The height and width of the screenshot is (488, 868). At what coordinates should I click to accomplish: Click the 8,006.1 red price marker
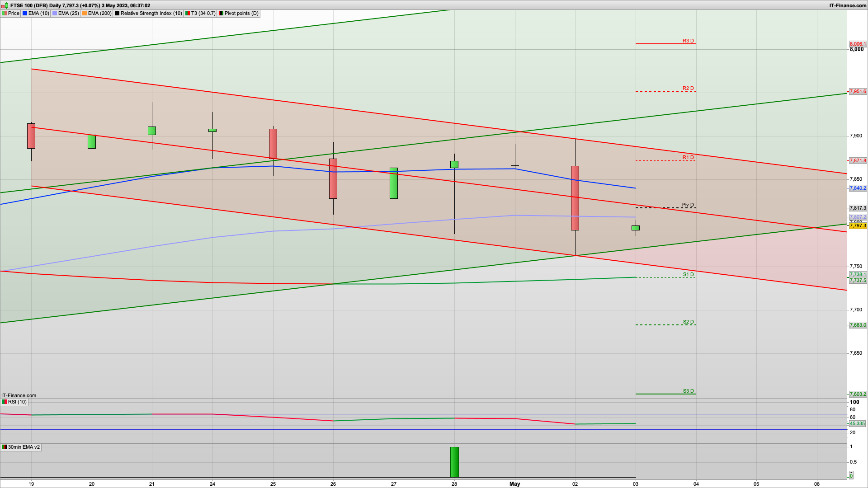click(858, 44)
